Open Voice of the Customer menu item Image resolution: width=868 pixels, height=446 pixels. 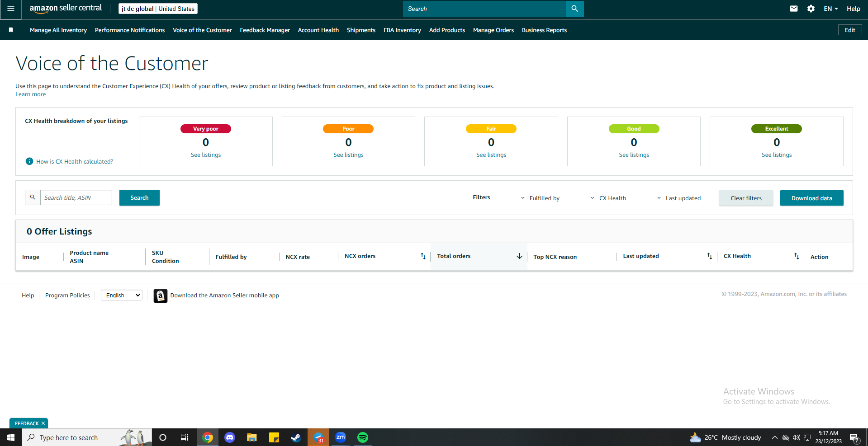pos(202,30)
